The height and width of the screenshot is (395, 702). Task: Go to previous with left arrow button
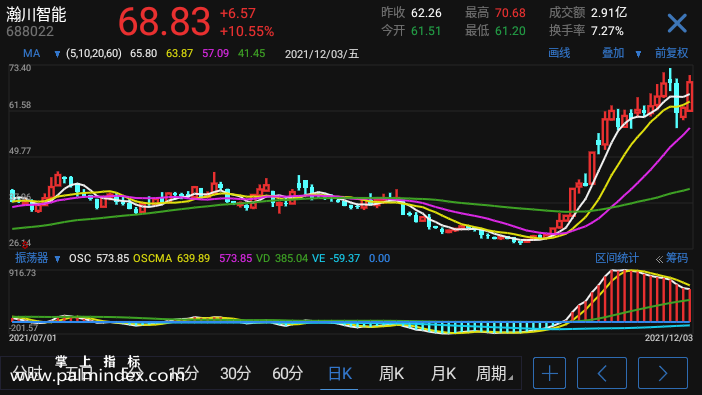[x=602, y=373]
